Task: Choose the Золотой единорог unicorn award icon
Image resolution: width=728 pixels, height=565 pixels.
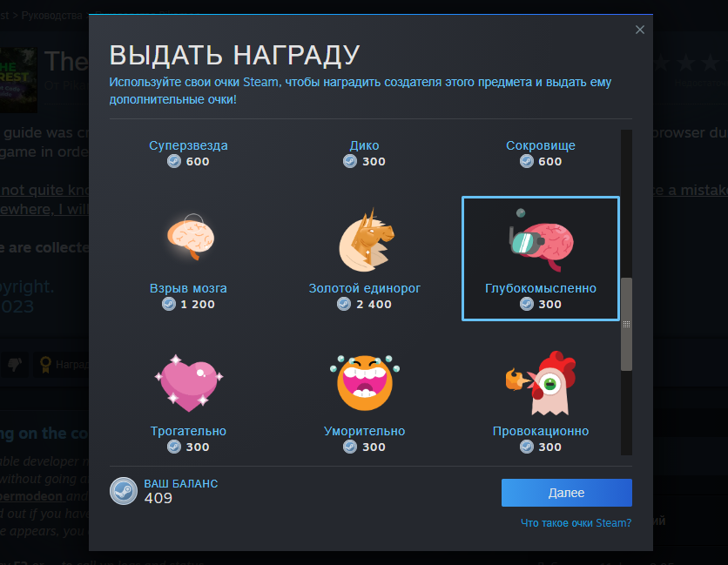Action: 367,239
